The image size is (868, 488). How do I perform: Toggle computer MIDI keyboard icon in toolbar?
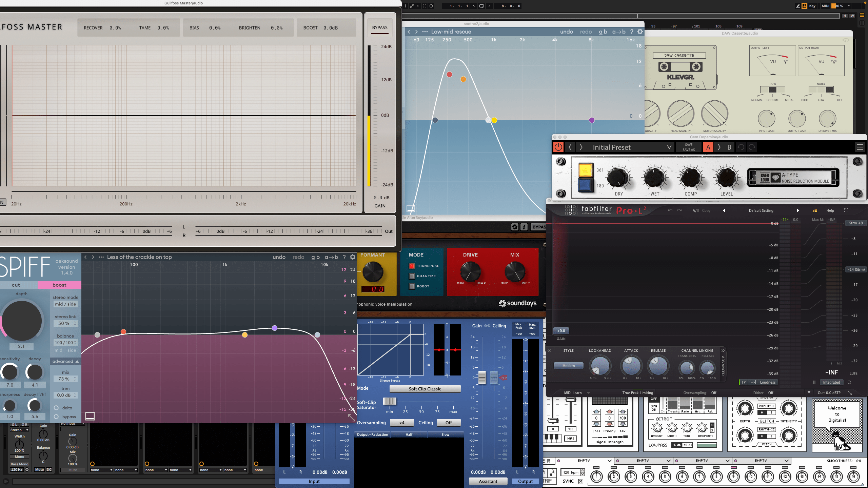pyautogui.click(x=804, y=6)
